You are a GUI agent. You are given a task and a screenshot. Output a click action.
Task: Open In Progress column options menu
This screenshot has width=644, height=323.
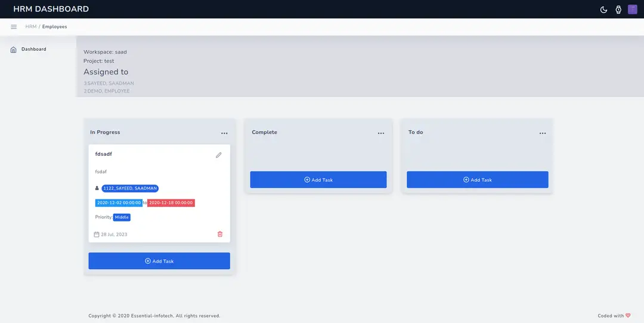224,133
